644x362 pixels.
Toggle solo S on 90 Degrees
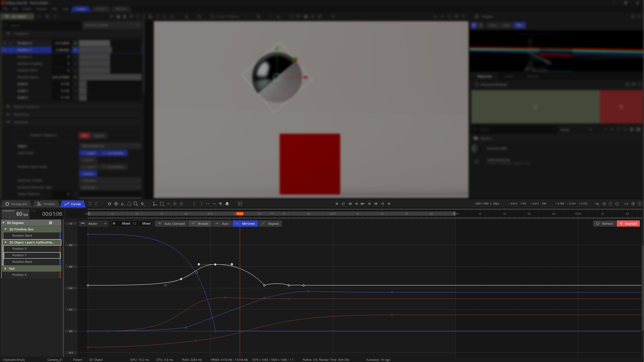[50, 223]
